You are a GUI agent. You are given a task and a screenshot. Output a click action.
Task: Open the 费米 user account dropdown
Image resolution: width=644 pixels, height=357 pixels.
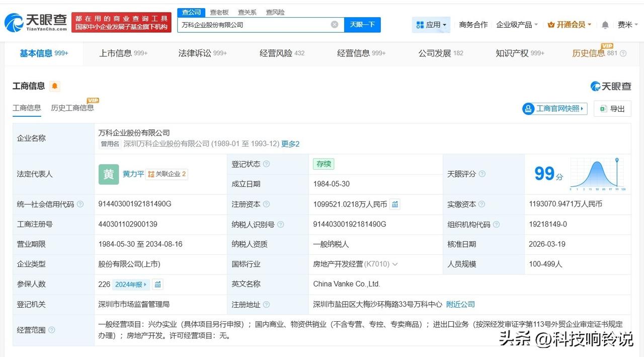coord(628,25)
